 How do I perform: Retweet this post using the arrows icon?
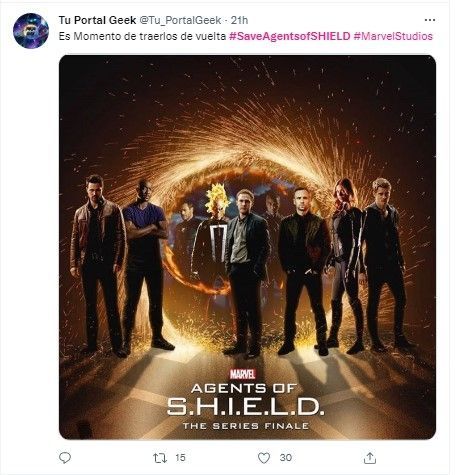click(160, 458)
